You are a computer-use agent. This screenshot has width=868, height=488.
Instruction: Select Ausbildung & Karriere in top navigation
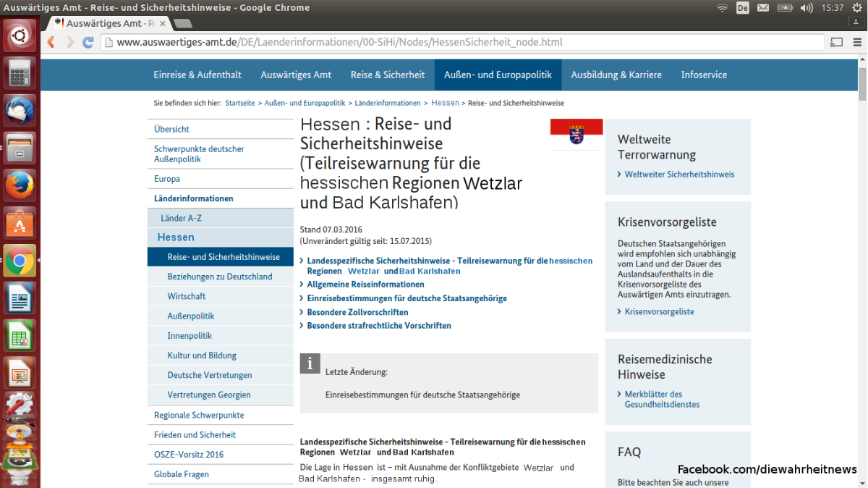(x=616, y=75)
